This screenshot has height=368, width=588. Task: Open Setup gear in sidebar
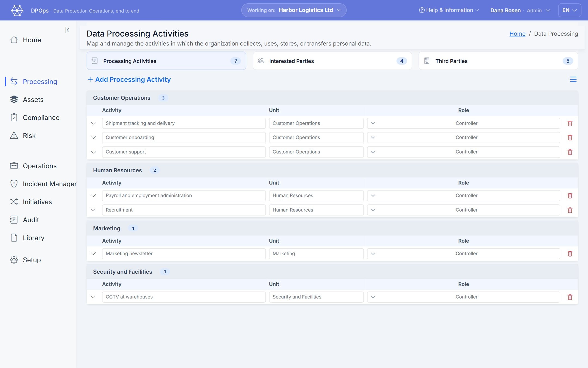(25, 260)
